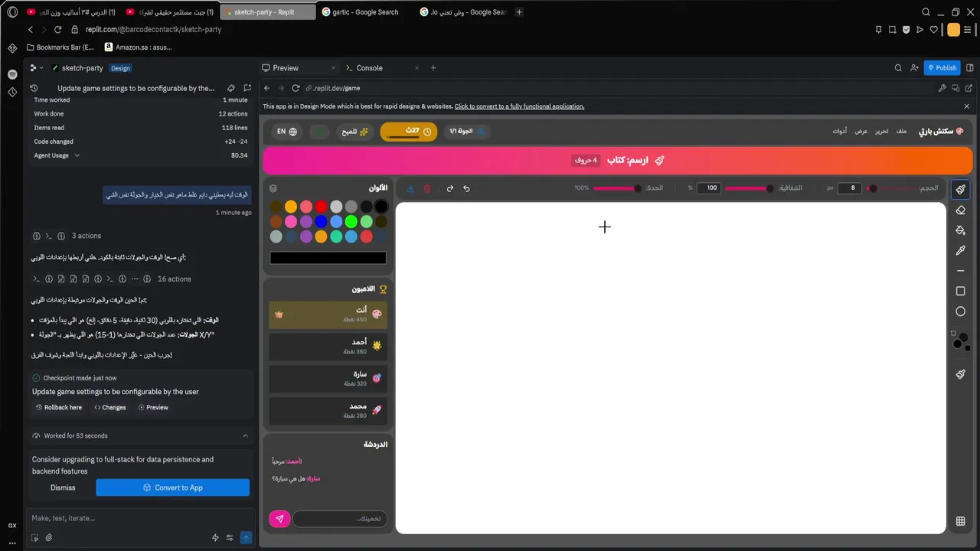The image size is (980, 551).
Task: Click the lightning bolt agent mode icon
Action: 215,538
